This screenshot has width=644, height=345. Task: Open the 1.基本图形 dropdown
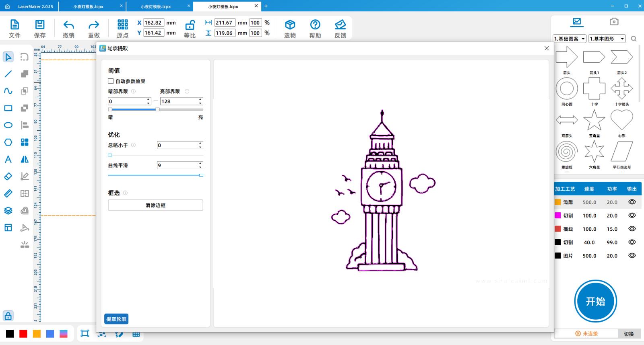[607, 39]
